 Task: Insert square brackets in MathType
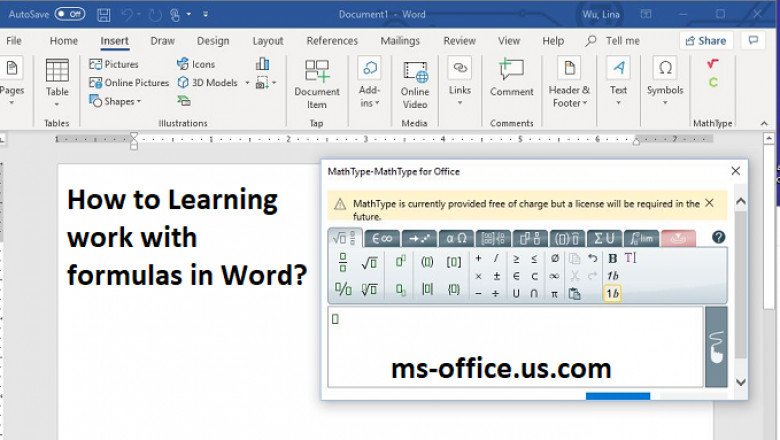[x=454, y=262]
